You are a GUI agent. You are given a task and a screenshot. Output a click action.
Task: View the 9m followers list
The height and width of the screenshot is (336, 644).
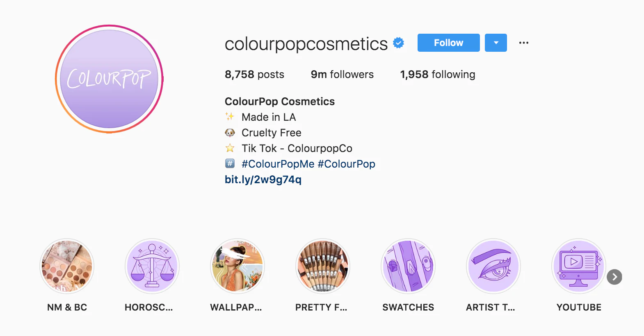(x=342, y=74)
